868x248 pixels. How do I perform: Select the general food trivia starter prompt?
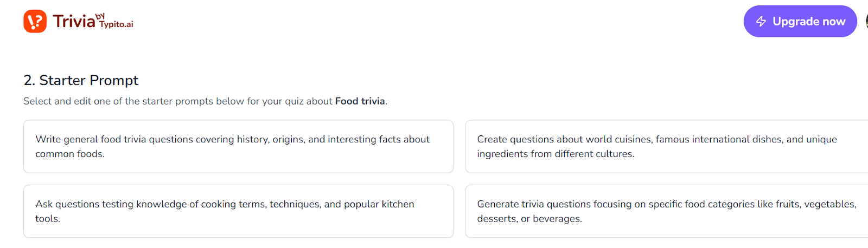coord(238,146)
